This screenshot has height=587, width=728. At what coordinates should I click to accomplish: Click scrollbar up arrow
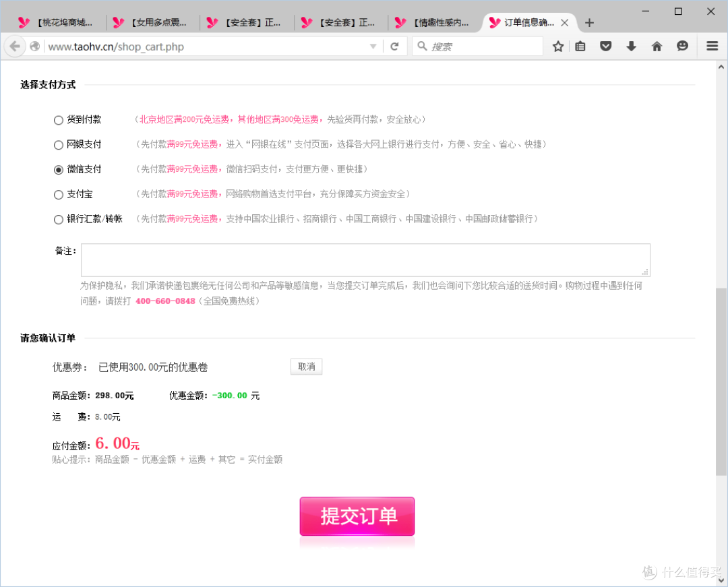point(721,67)
